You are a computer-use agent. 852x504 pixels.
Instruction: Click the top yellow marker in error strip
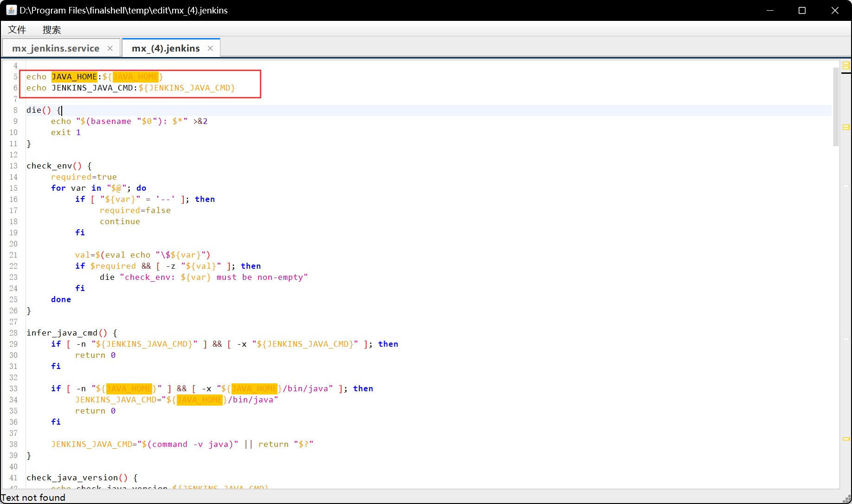click(x=846, y=65)
